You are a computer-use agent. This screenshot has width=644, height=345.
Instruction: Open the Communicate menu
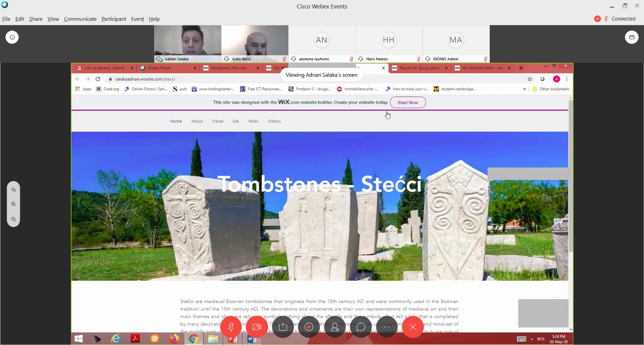80,19
